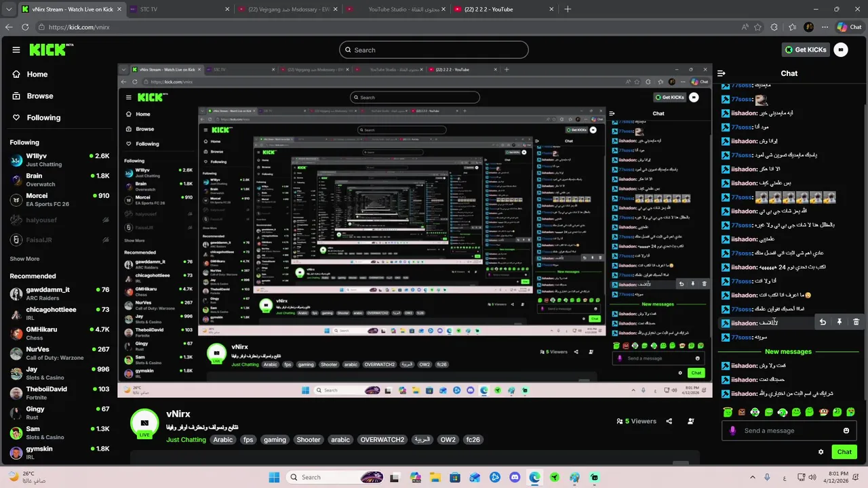Refresh the Kick page
Screen dimensions: 868x488
(25, 27)
